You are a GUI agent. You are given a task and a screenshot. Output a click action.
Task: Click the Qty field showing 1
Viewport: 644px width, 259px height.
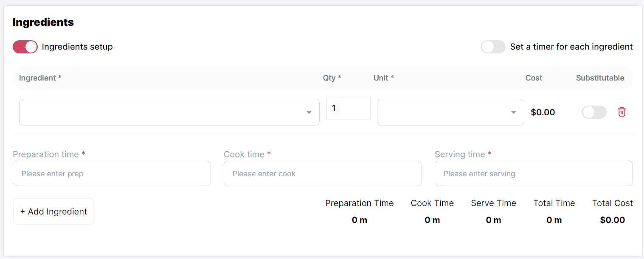tap(348, 108)
